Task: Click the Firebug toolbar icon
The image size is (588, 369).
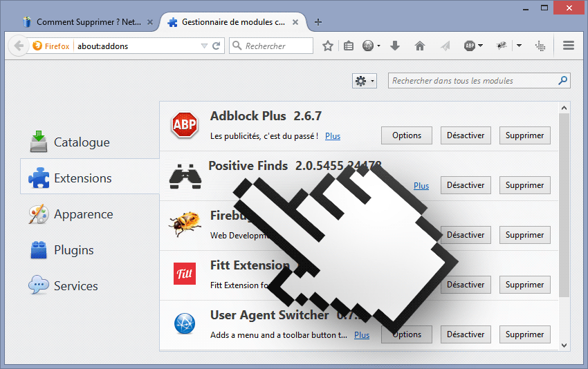Action: pos(502,46)
